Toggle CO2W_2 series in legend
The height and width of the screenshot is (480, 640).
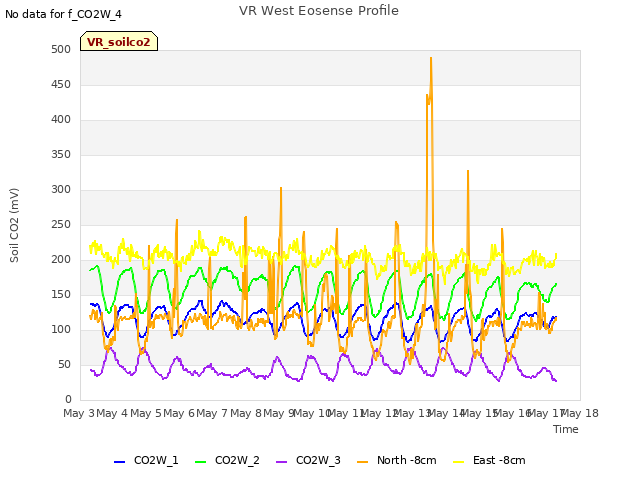pyautogui.click(x=227, y=460)
